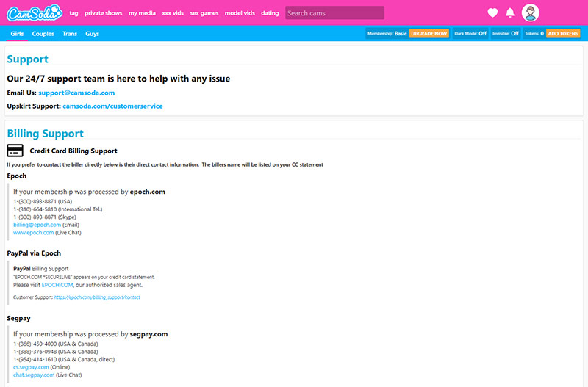Open the user profile avatar

point(530,12)
